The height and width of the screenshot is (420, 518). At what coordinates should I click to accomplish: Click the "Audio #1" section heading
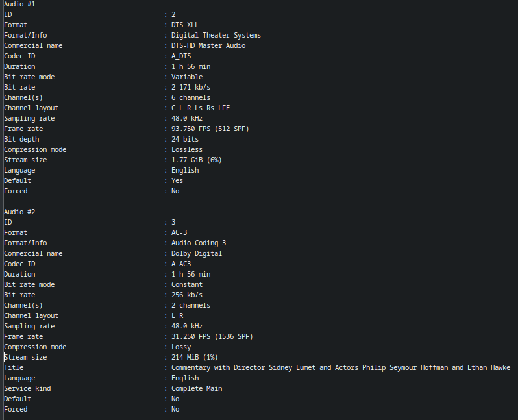[19, 4]
